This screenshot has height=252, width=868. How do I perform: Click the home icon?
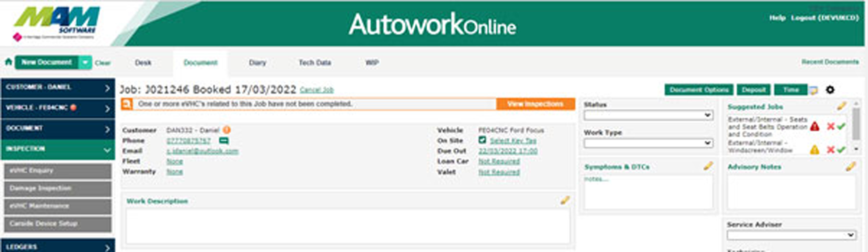click(x=8, y=62)
